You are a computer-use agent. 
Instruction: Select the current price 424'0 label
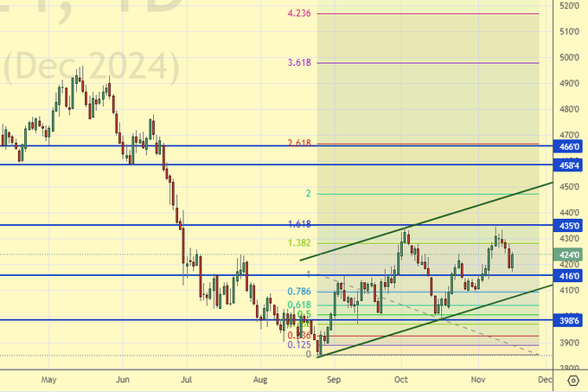pos(570,254)
